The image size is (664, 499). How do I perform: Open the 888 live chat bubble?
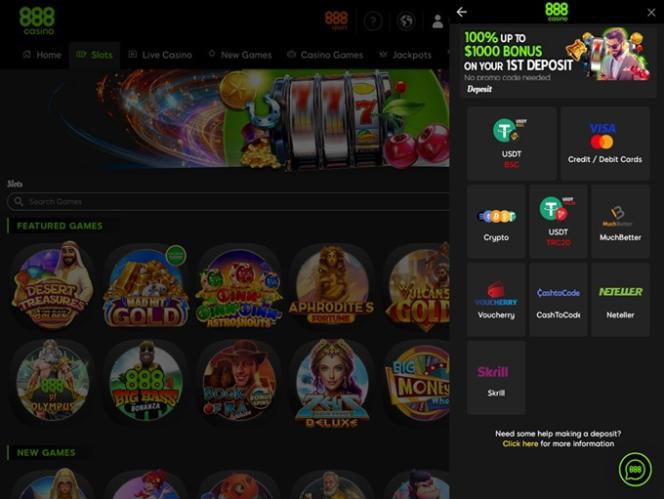coord(635,469)
